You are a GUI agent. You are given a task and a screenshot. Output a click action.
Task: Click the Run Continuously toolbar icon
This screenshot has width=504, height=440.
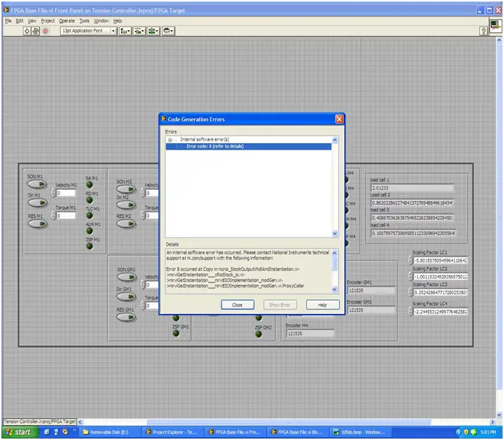(35, 31)
